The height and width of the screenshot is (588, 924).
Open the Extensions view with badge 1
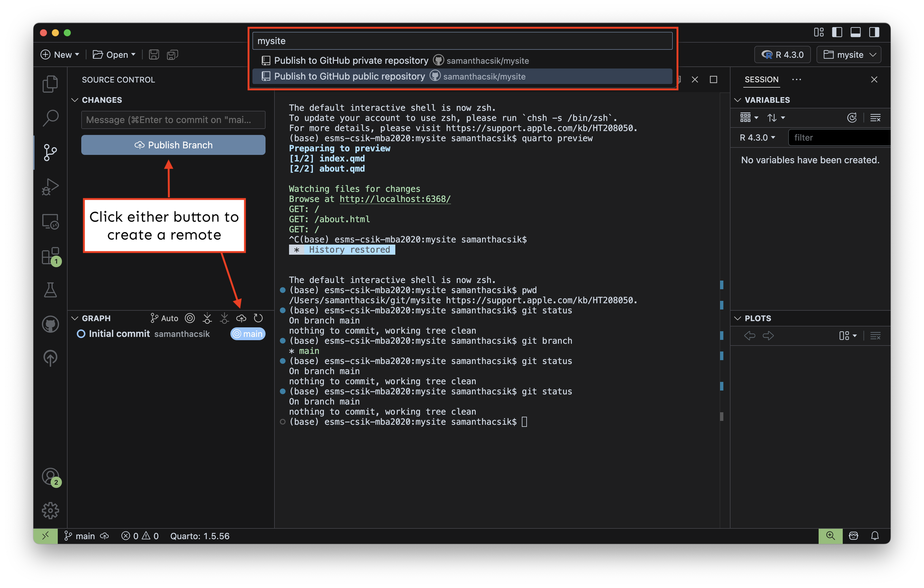50,256
